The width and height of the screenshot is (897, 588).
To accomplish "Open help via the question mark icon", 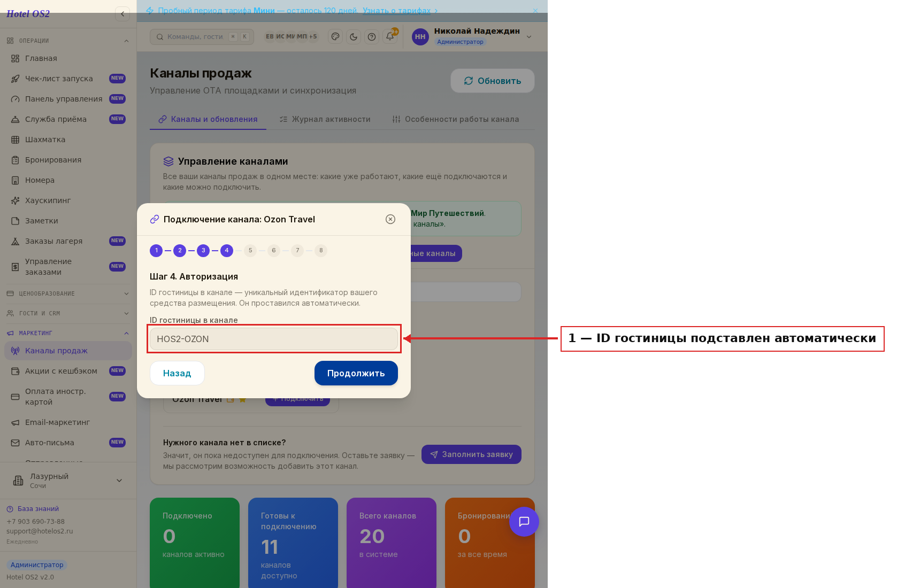I will click(372, 37).
